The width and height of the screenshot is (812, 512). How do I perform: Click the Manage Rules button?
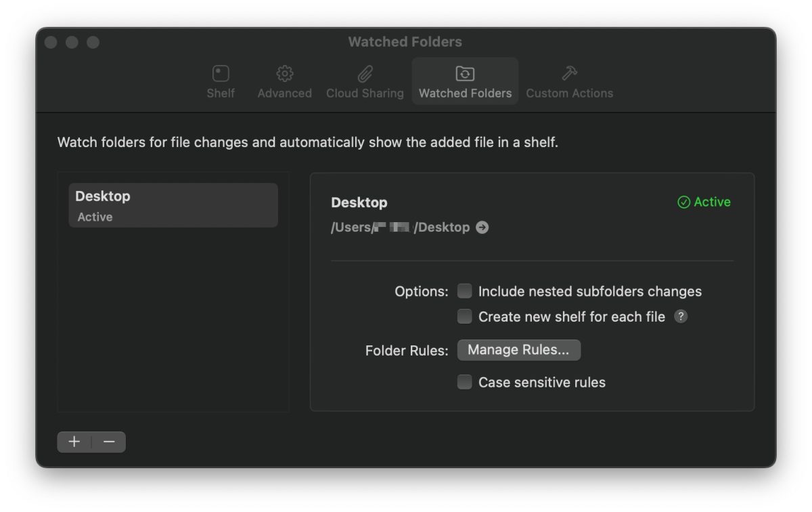point(519,349)
